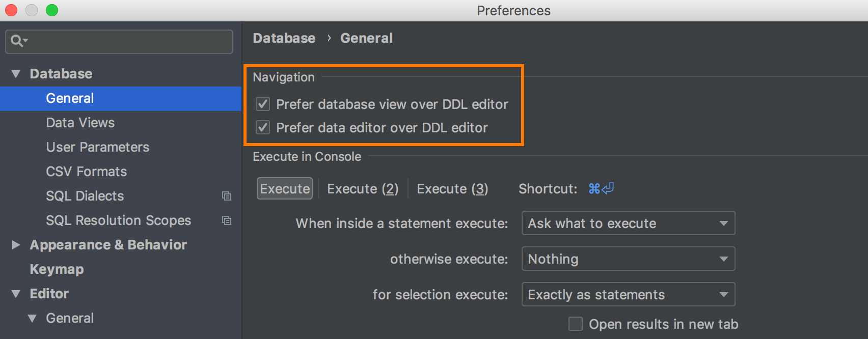Switch to the Execute (2) tab
Viewport: 868px width, 339px height.
click(x=363, y=189)
